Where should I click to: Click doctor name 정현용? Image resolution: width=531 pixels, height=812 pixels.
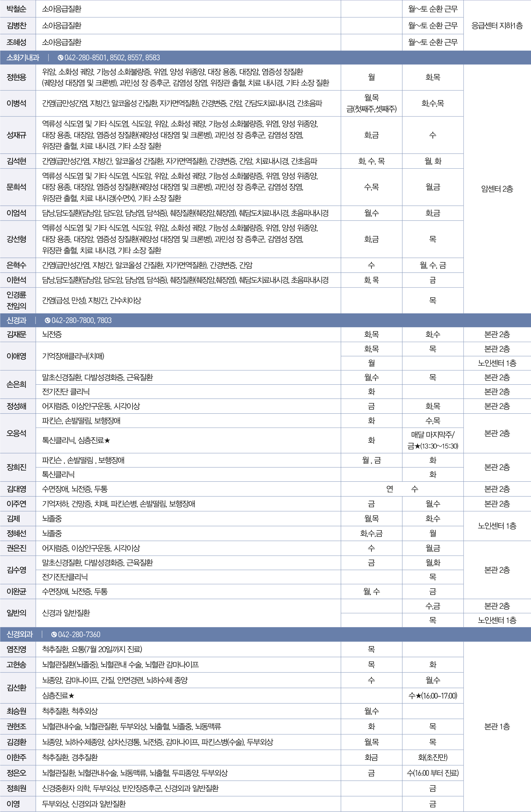17,77
